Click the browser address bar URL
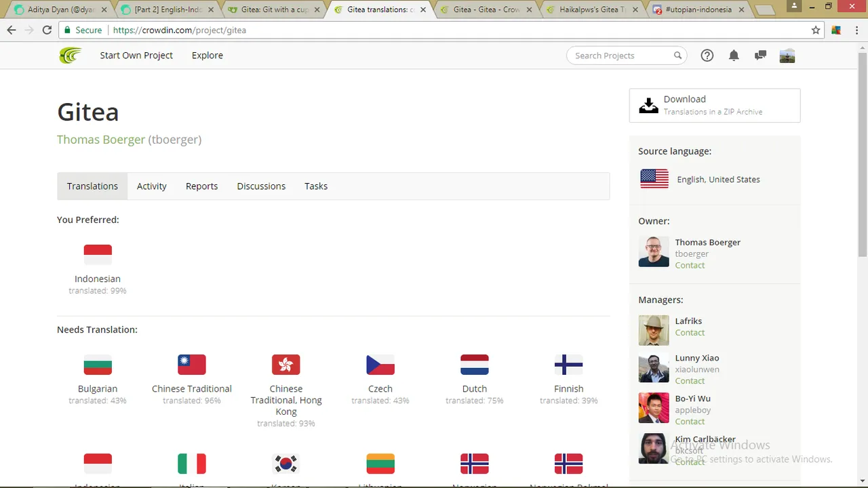Screen dimensions: 868x488 pyautogui.click(x=180, y=30)
